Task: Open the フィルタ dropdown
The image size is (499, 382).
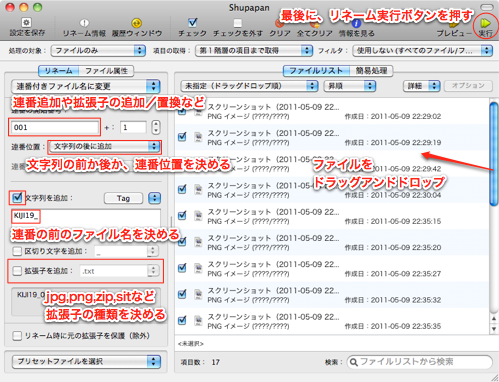Action: point(423,51)
